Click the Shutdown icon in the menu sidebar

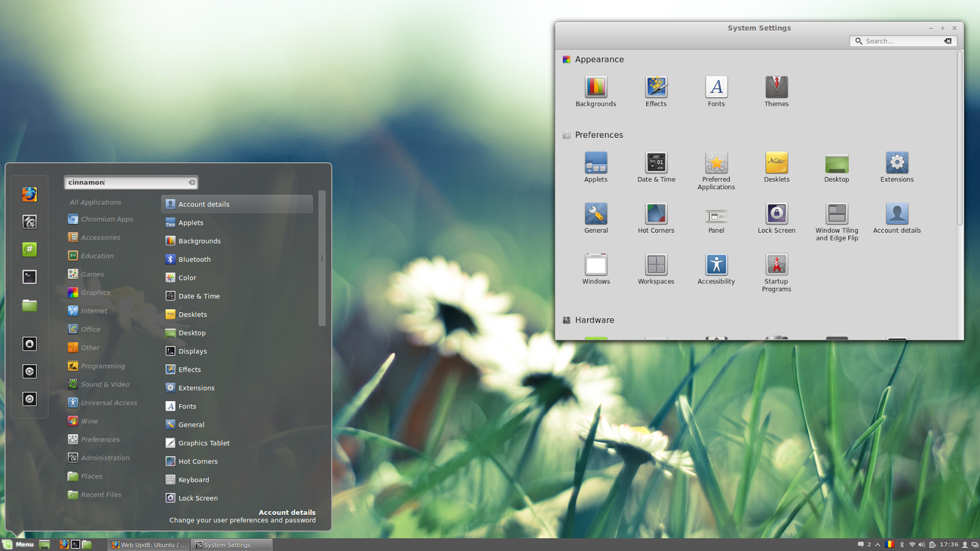(x=29, y=399)
